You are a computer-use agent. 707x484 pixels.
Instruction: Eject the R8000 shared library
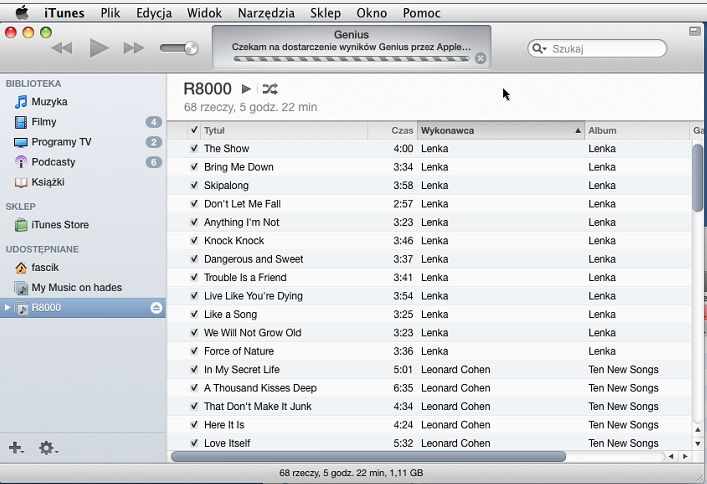(156, 308)
